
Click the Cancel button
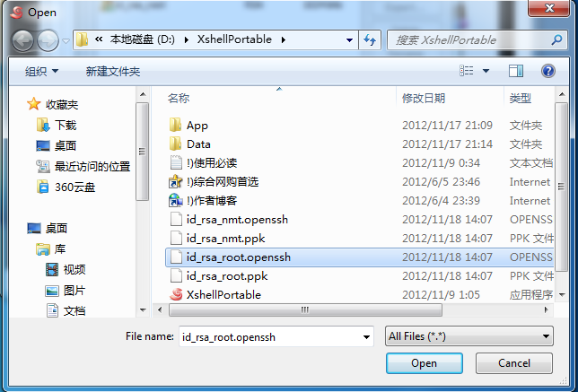tap(514, 363)
